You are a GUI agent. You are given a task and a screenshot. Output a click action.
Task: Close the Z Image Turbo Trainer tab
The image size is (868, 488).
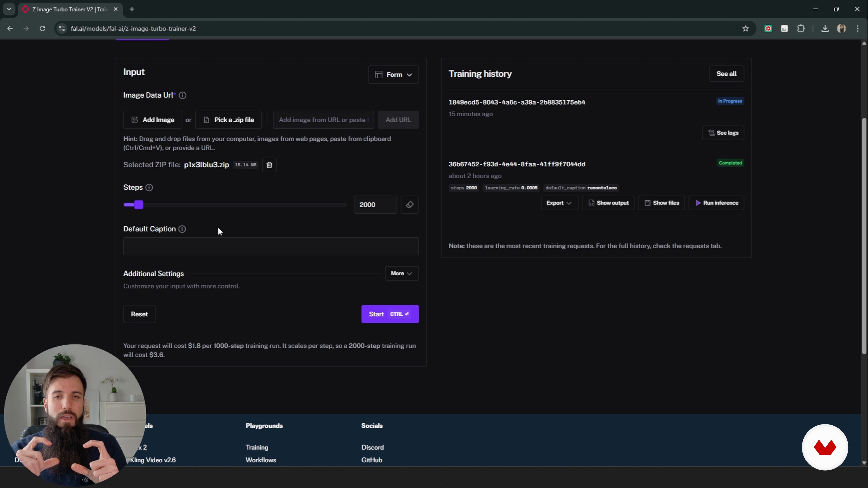[116, 9]
